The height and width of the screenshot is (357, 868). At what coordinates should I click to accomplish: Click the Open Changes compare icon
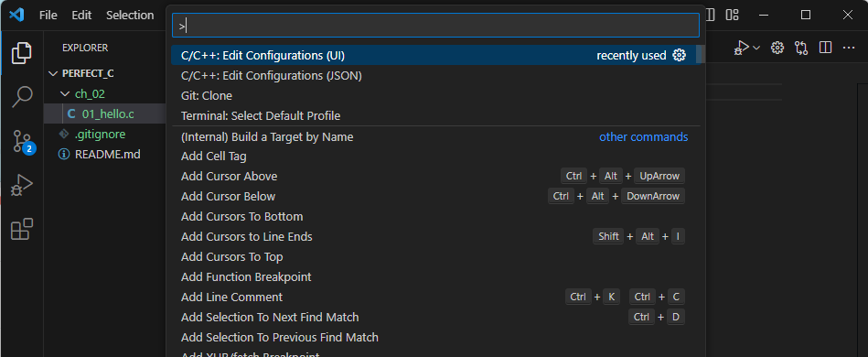(x=801, y=48)
